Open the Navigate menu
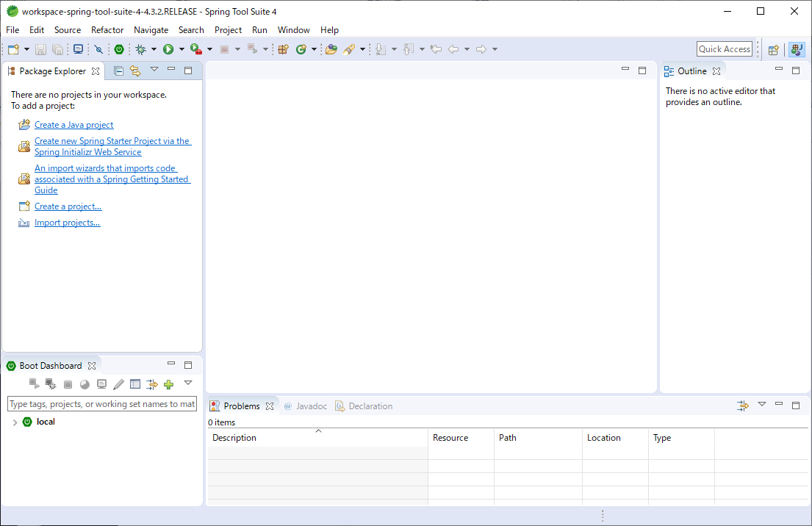812x526 pixels. tap(151, 30)
